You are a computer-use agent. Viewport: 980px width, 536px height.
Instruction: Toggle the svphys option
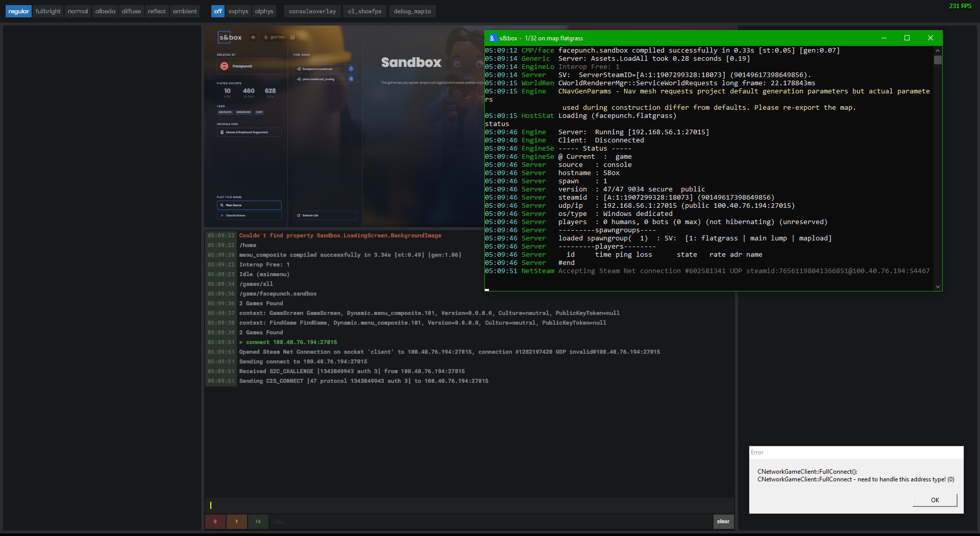tap(238, 11)
